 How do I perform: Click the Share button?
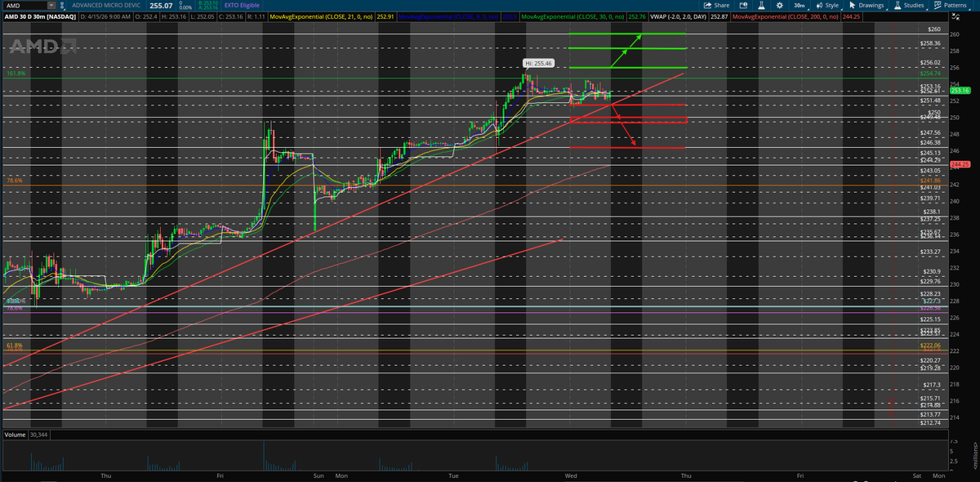coord(716,5)
